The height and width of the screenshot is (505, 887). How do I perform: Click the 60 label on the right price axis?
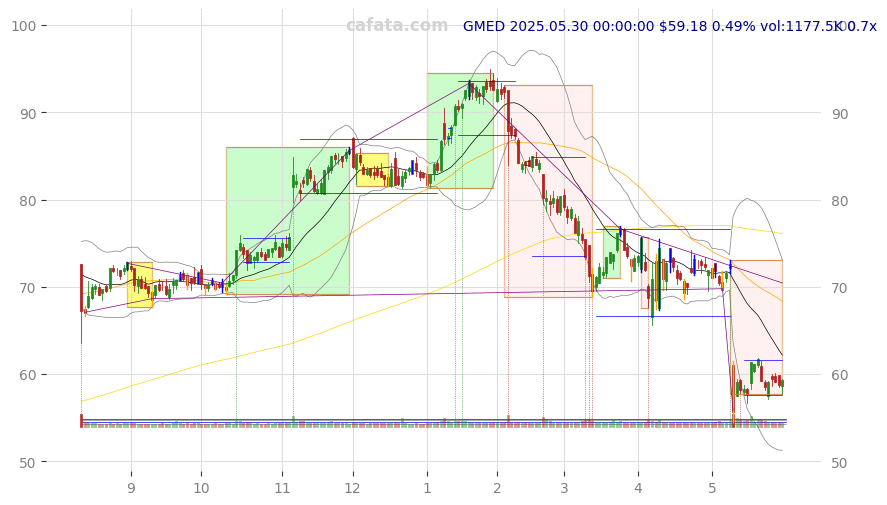pyautogui.click(x=839, y=375)
